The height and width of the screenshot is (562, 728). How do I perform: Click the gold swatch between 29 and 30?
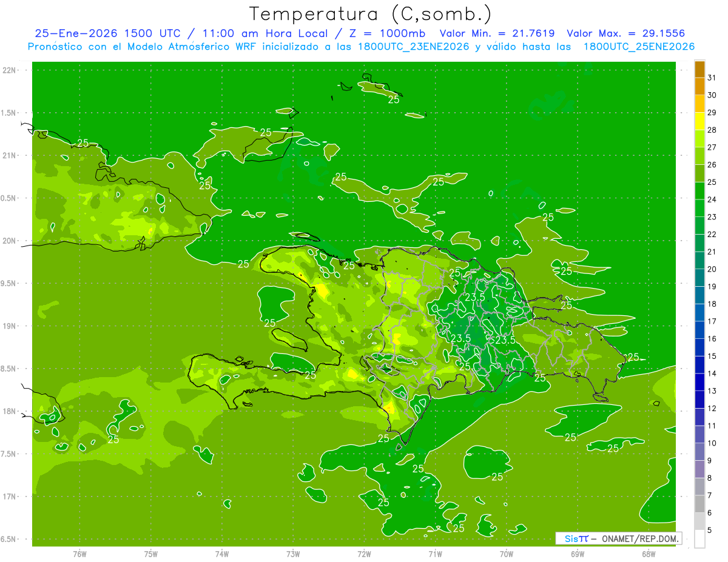click(699, 104)
